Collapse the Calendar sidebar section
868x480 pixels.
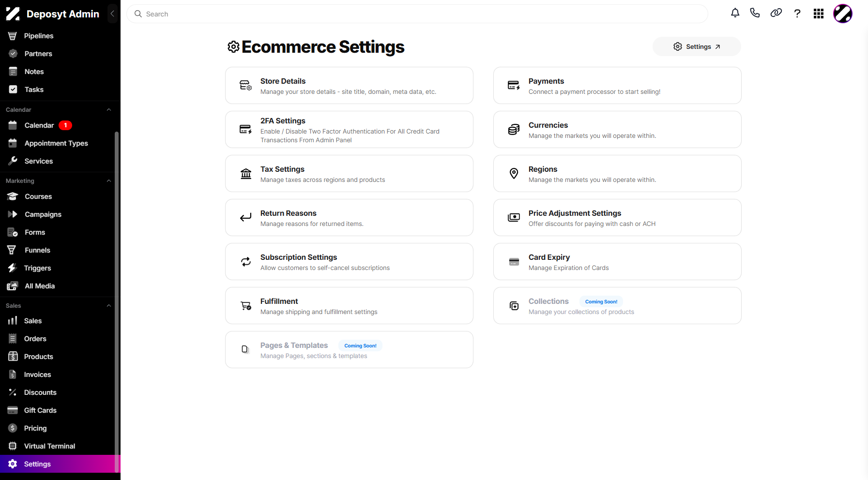(x=109, y=110)
